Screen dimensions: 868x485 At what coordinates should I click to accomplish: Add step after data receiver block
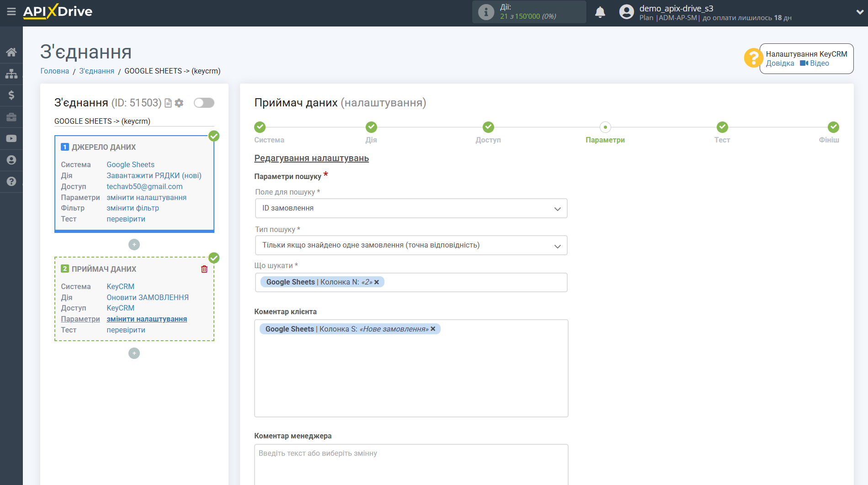point(134,353)
